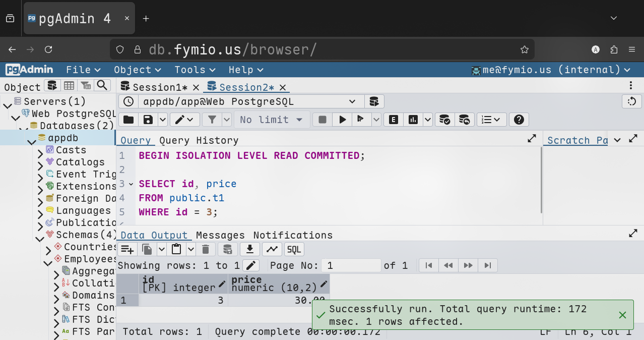Switch to the Query History tab

pyautogui.click(x=199, y=140)
